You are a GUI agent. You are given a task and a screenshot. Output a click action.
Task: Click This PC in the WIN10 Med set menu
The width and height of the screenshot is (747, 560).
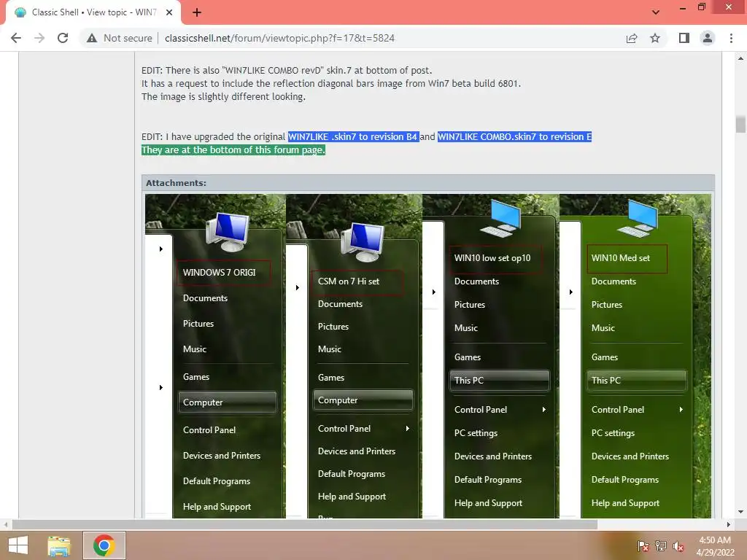tap(636, 381)
